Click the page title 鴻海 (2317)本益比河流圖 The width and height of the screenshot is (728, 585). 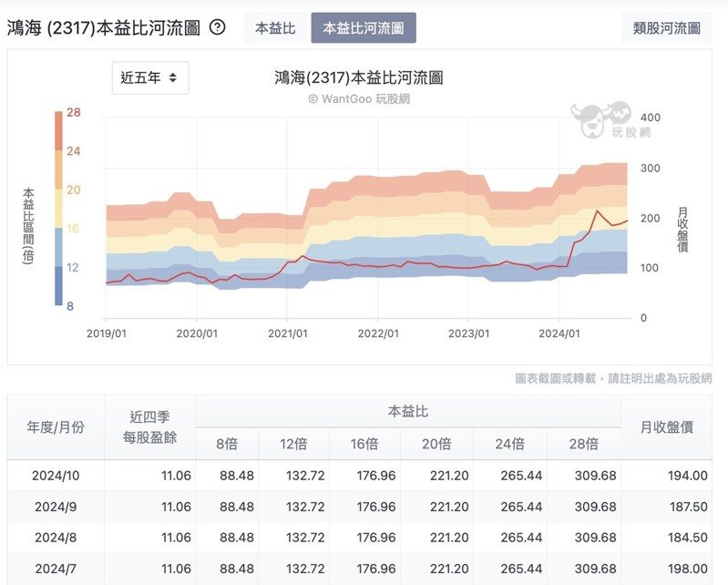coord(104,28)
